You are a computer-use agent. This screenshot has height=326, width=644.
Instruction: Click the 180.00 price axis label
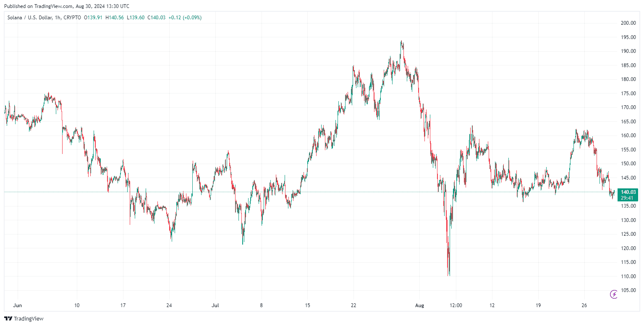pos(628,79)
